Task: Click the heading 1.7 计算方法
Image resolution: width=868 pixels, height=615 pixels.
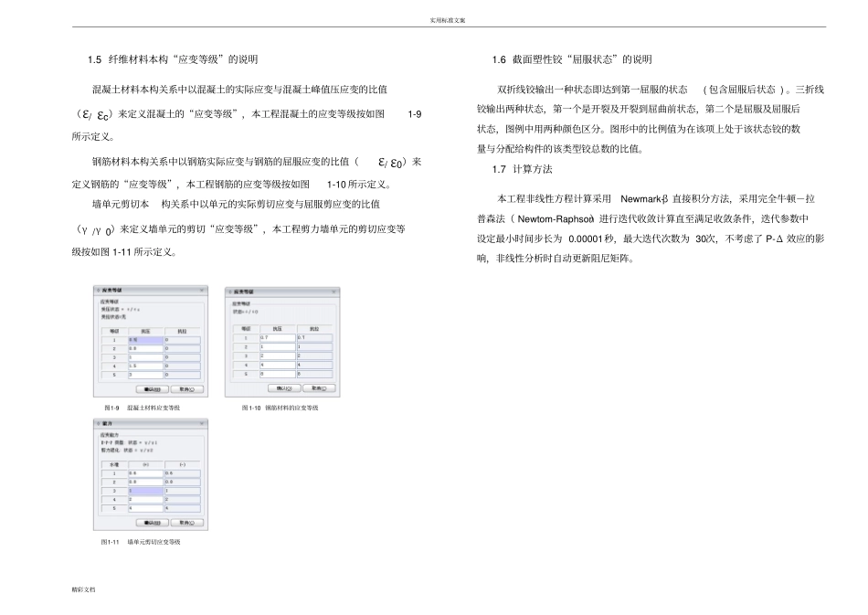Action: [x=522, y=169]
